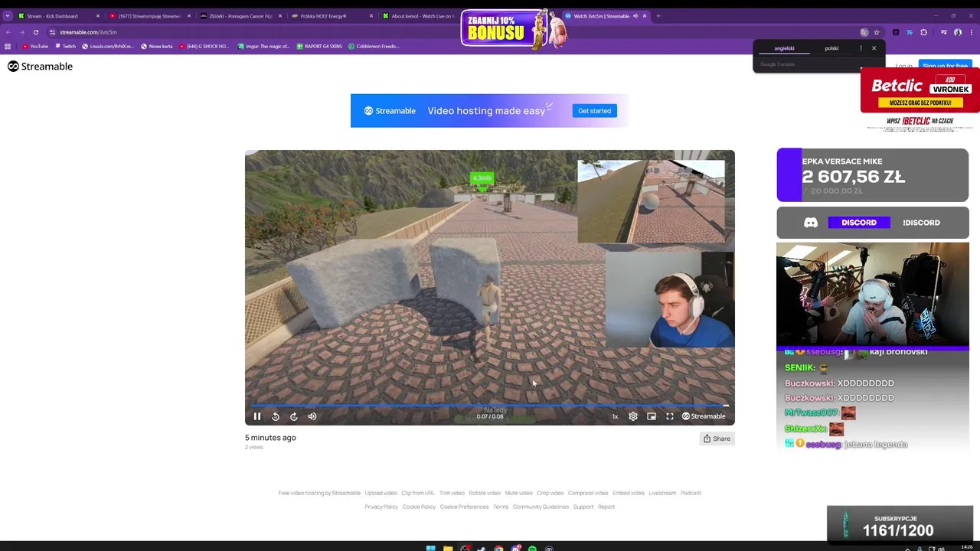Close the Watch 3vtc5m Streamable tab

(x=645, y=16)
